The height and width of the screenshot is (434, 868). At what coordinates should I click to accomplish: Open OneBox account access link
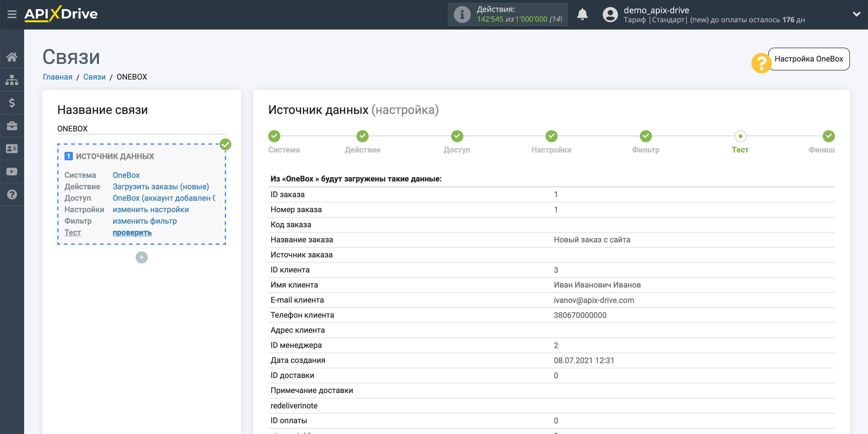(164, 198)
